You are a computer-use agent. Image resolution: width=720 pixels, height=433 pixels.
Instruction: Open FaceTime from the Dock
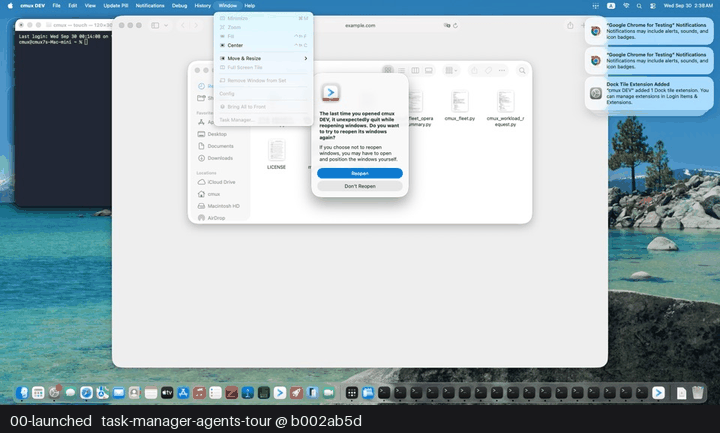pos(328,393)
